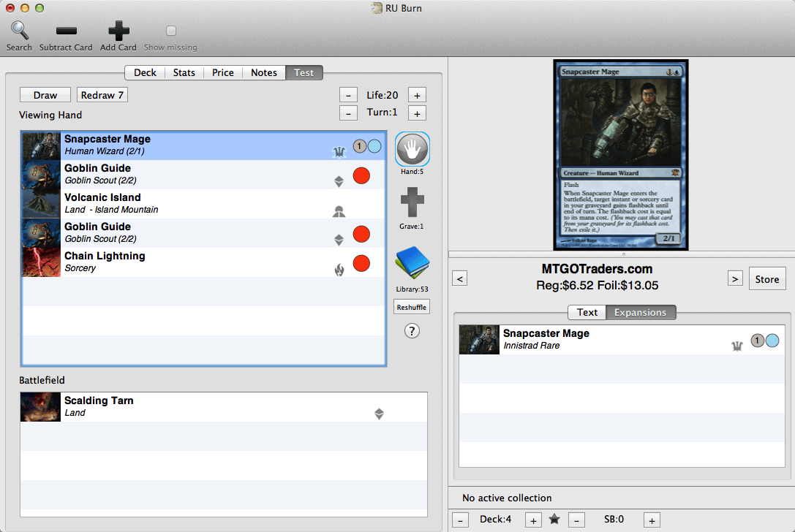Click Snapcaster Mage thumbnail in Expansions list

[479, 340]
